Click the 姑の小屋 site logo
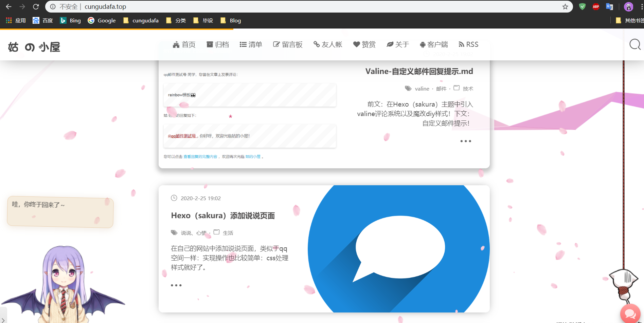 pos(34,47)
